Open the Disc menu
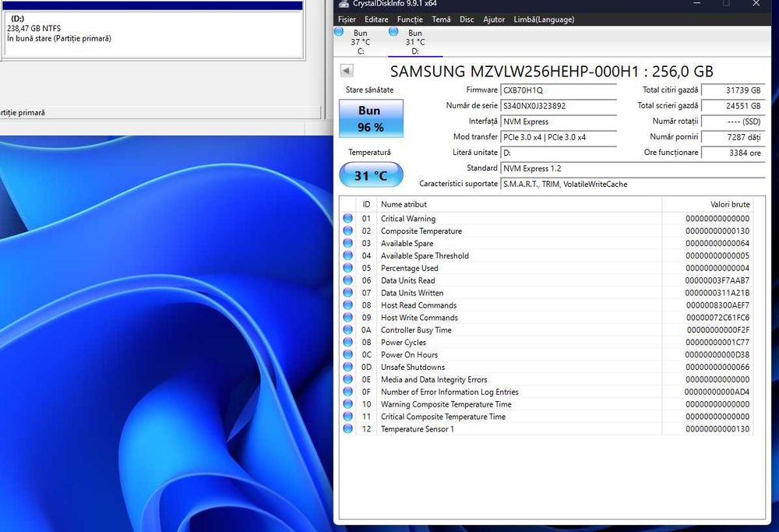779x532 pixels. pos(467,19)
